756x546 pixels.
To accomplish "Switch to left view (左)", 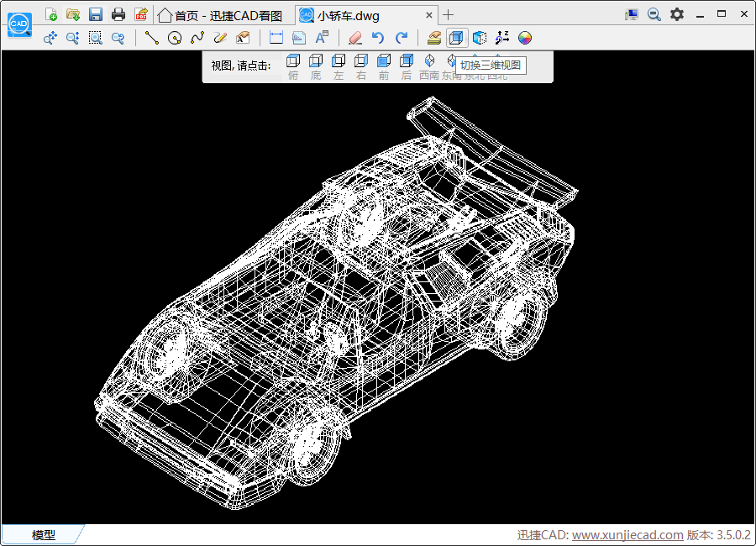I will pos(339,66).
